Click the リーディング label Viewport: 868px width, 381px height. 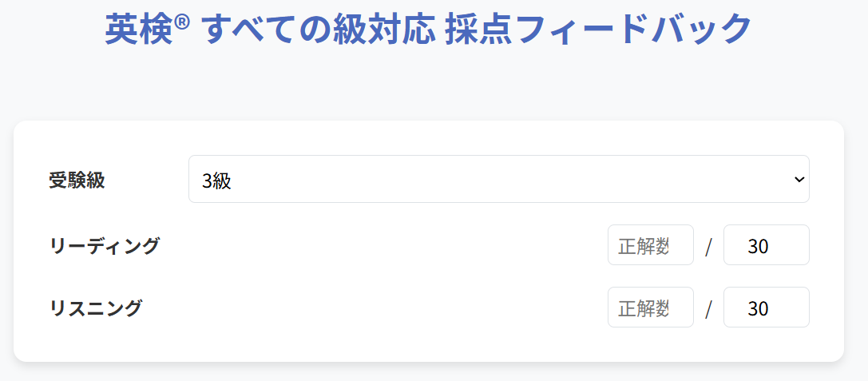(104, 246)
